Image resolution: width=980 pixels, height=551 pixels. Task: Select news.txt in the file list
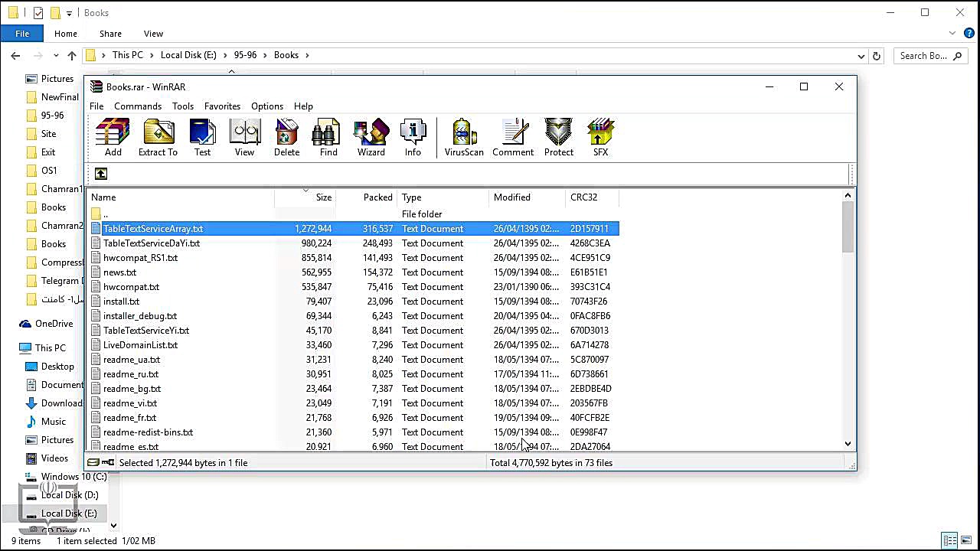pos(119,272)
